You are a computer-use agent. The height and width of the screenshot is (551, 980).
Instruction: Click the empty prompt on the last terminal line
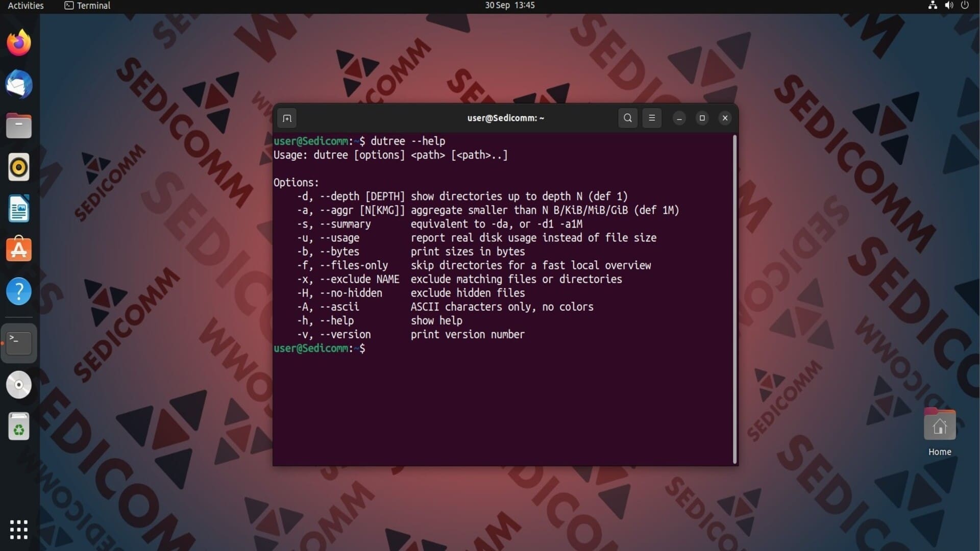click(x=320, y=348)
